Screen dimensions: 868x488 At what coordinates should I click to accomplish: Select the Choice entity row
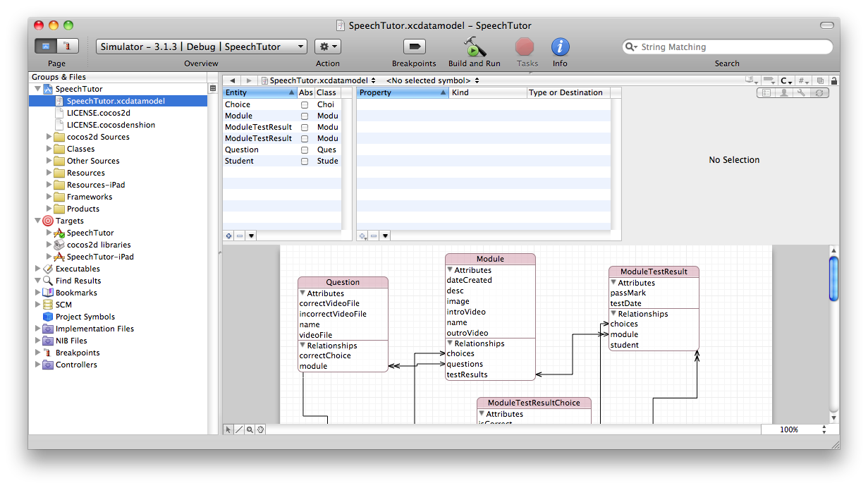pyautogui.click(x=281, y=104)
